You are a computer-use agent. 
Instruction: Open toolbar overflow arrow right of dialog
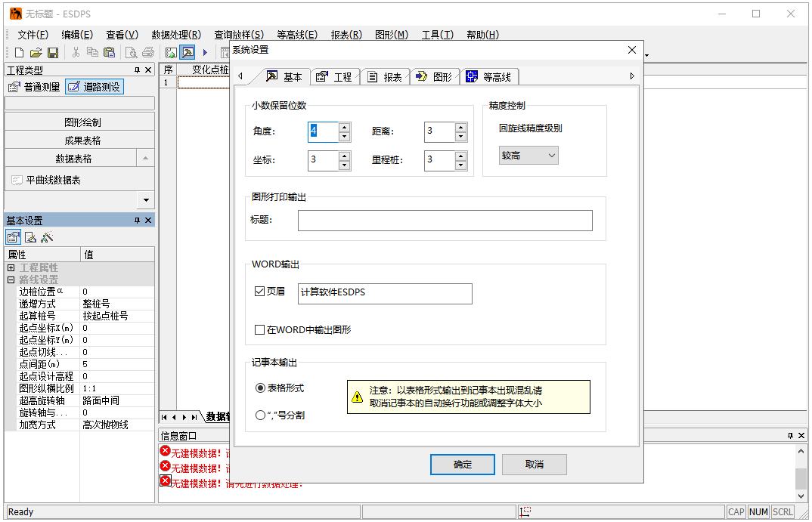(x=647, y=55)
